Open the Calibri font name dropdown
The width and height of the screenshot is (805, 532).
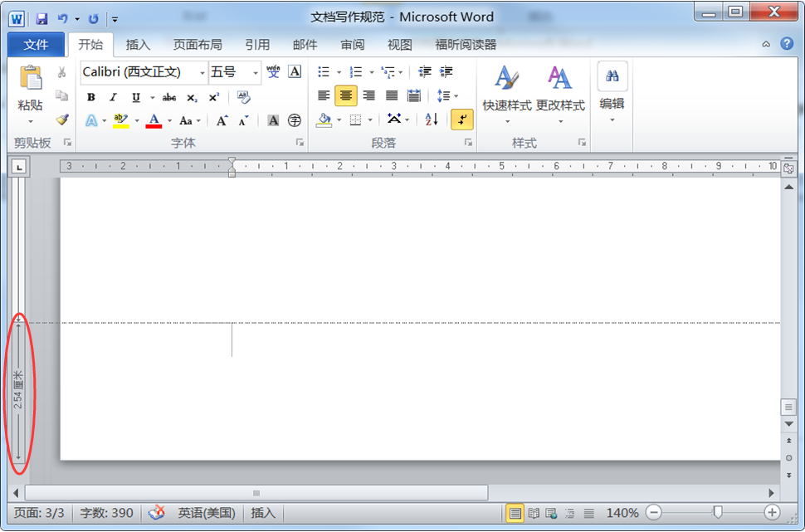[202, 73]
